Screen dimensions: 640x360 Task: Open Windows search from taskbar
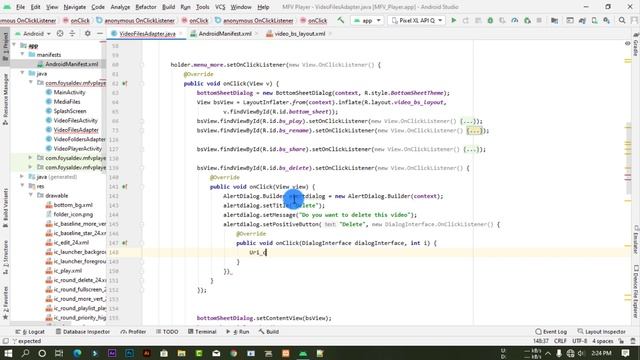pos(25,353)
